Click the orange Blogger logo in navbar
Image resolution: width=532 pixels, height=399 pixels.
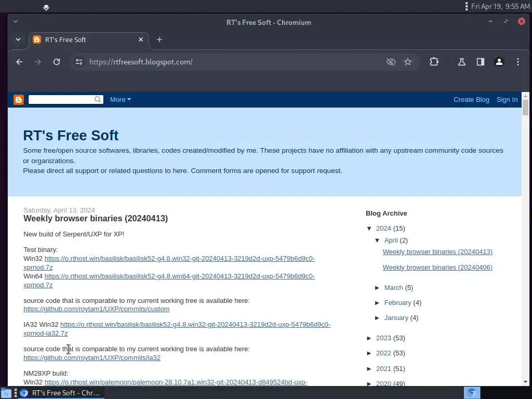[x=19, y=100]
